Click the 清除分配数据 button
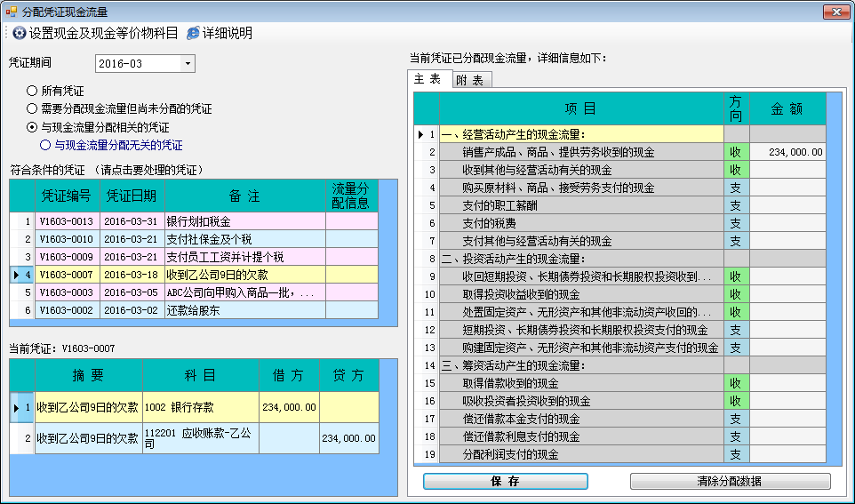855x504 pixels. 731,481
